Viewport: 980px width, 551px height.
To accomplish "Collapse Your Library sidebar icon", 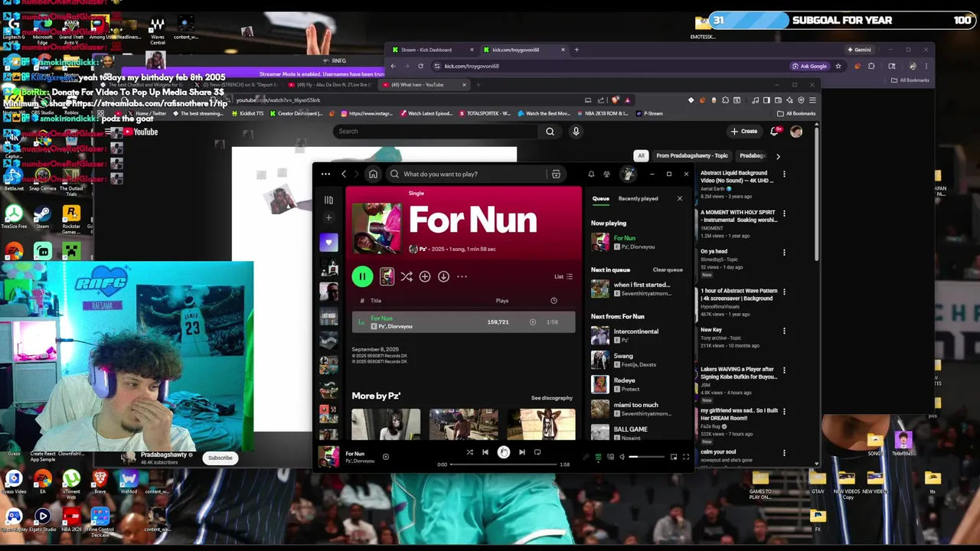I will click(x=328, y=200).
